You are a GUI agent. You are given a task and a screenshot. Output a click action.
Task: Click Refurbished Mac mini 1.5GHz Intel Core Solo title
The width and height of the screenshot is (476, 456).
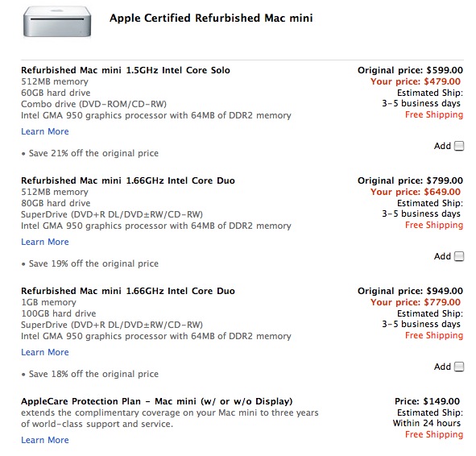click(126, 70)
